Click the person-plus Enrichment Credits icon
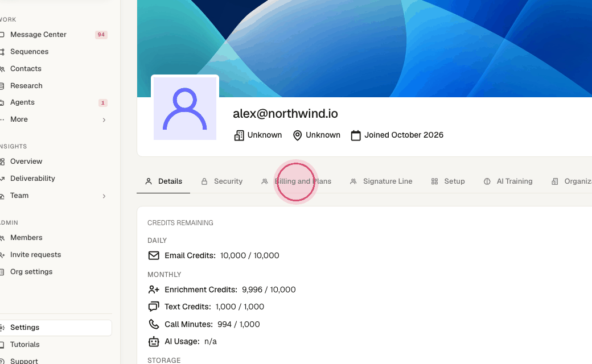Image resolution: width=592 pixels, height=364 pixels. [154, 289]
